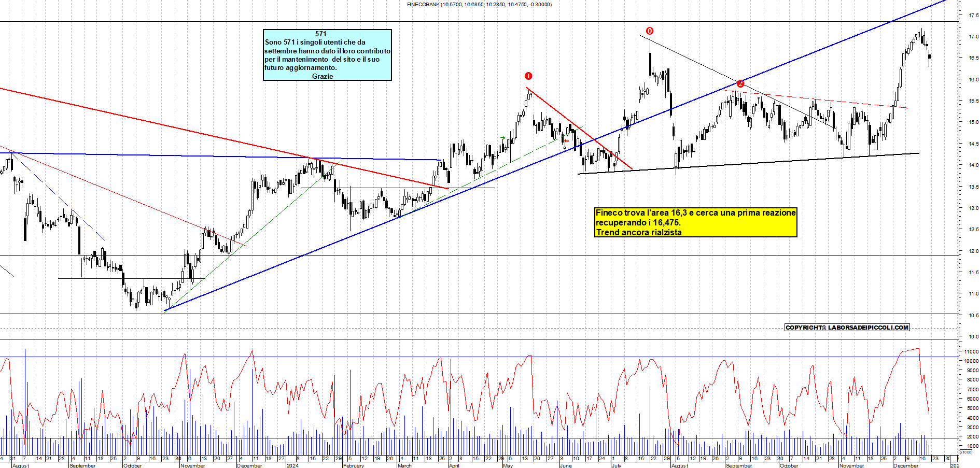The image size is (980, 468).
Task: Click 'Grazie' in the cyan note box
Action: [x=323, y=76]
